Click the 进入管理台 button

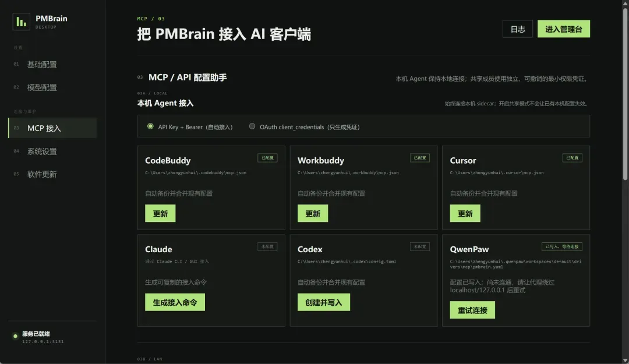pyautogui.click(x=564, y=29)
